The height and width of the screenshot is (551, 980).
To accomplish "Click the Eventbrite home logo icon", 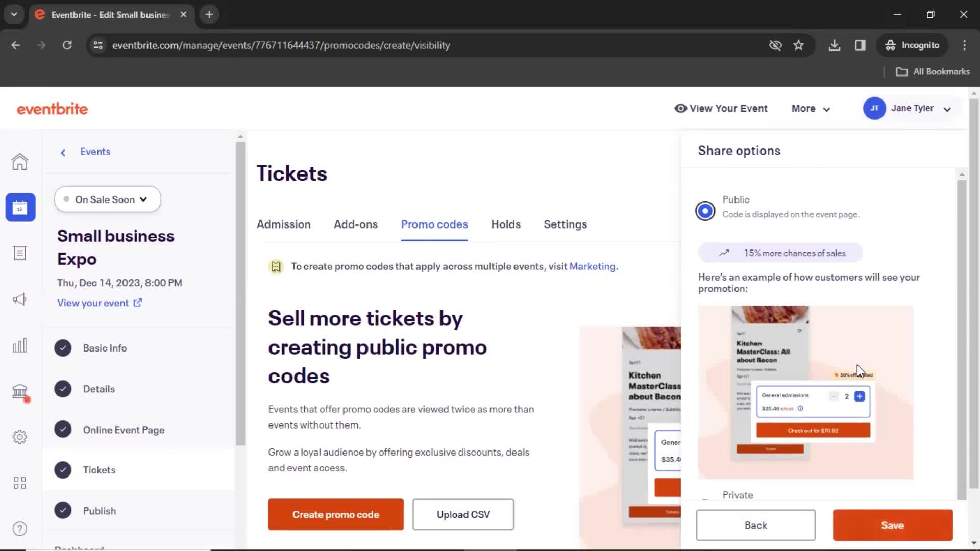I will click(x=52, y=108).
